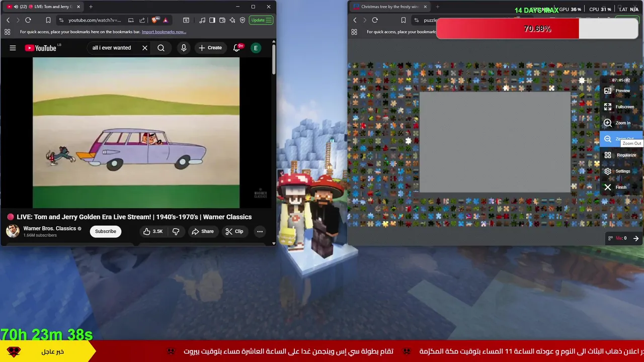Bookmark the puzzle page

pos(404,20)
